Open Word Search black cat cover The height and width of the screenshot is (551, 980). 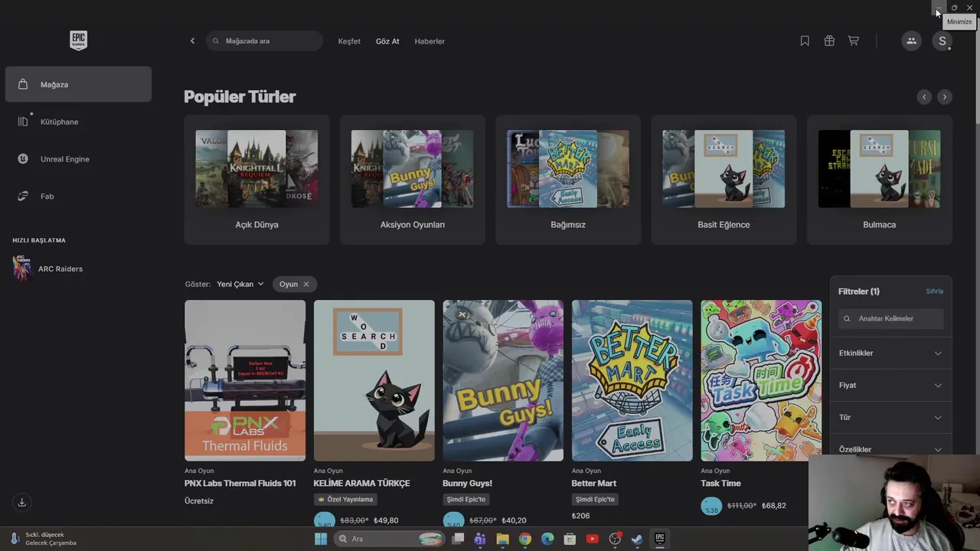[374, 380]
